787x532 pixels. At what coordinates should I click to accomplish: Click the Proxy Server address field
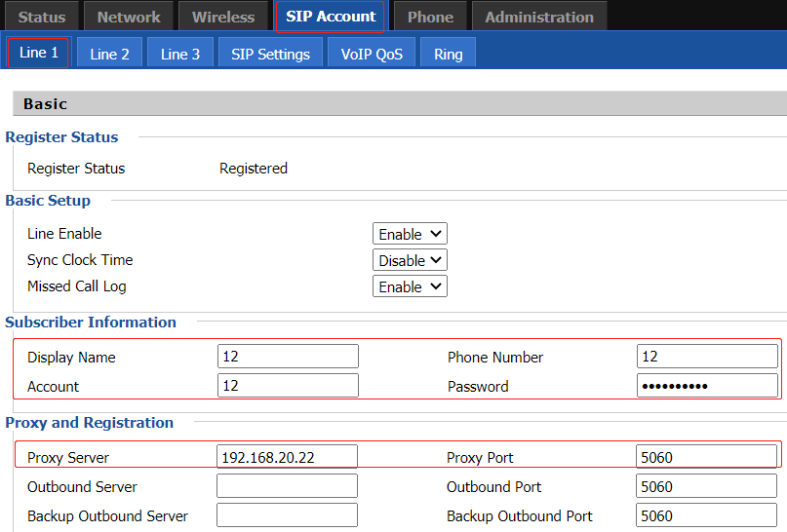(288, 457)
